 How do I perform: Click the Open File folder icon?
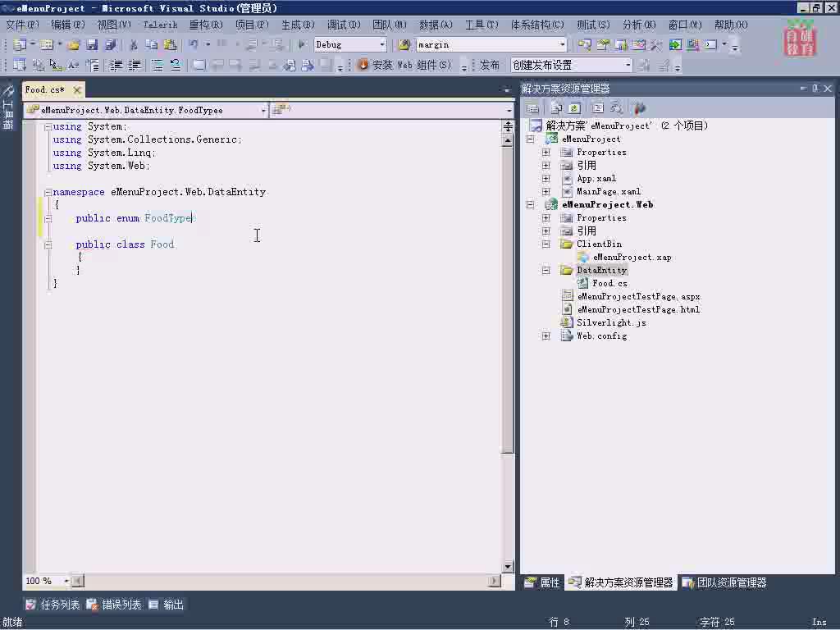pyautogui.click(x=74, y=45)
